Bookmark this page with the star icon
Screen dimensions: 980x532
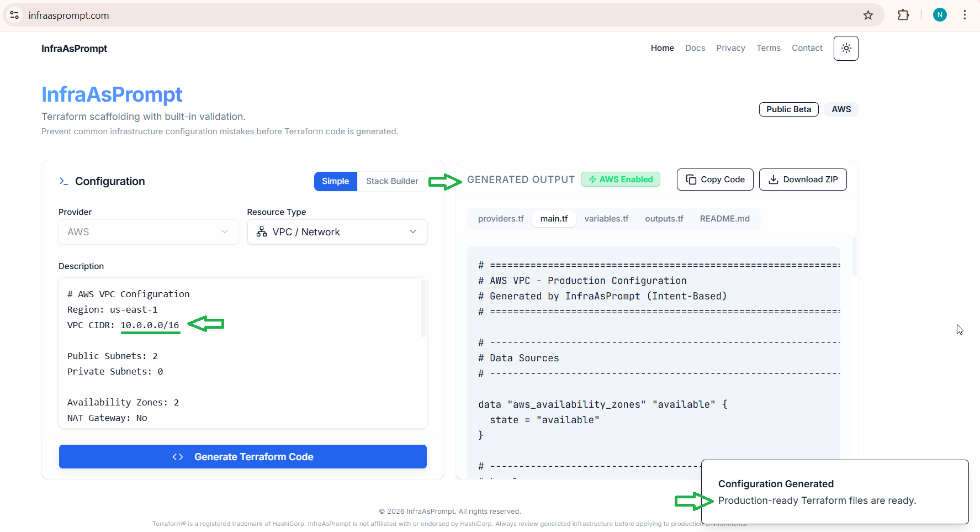pyautogui.click(x=868, y=15)
